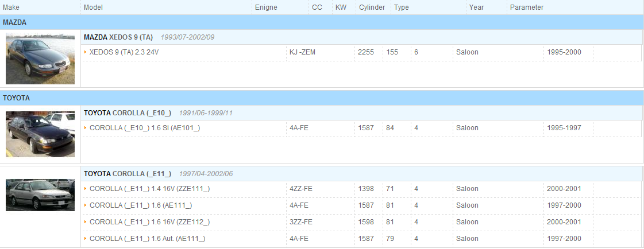Select the 84 KW value
644x249 pixels.
click(390, 128)
